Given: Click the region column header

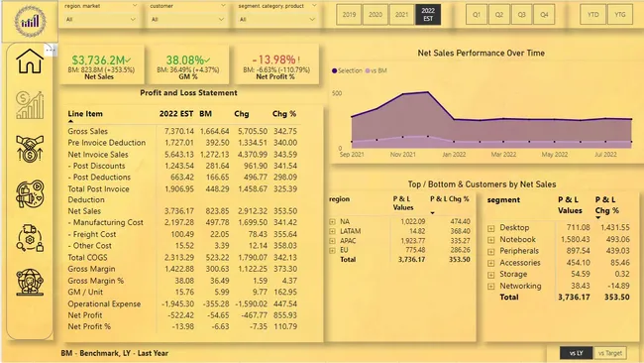Looking at the screenshot, I should coord(339,199).
